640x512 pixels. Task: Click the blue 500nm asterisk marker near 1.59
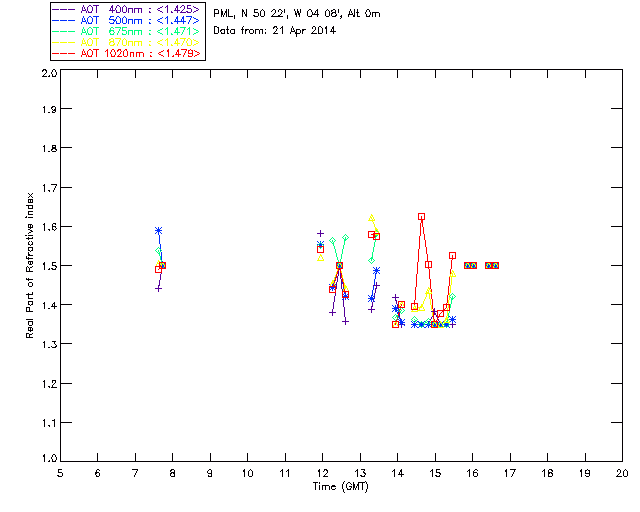(x=158, y=231)
